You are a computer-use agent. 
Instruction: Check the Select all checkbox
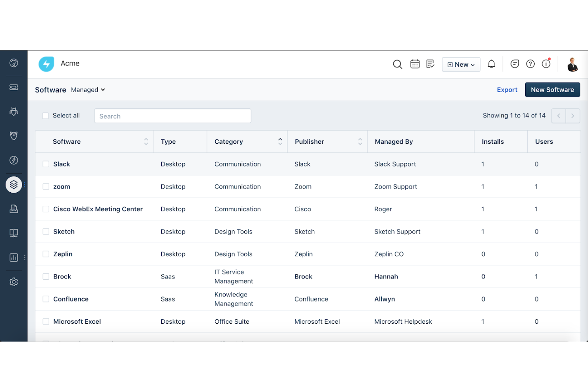point(46,115)
